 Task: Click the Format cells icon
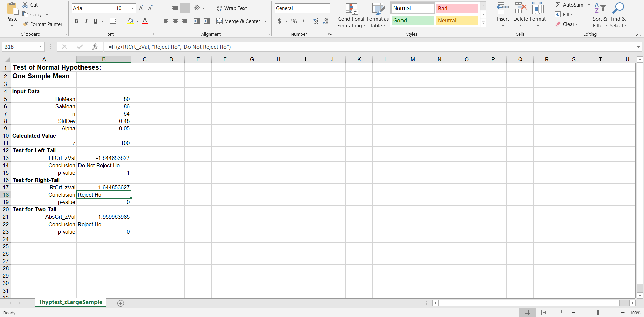pyautogui.click(x=538, y=8)
